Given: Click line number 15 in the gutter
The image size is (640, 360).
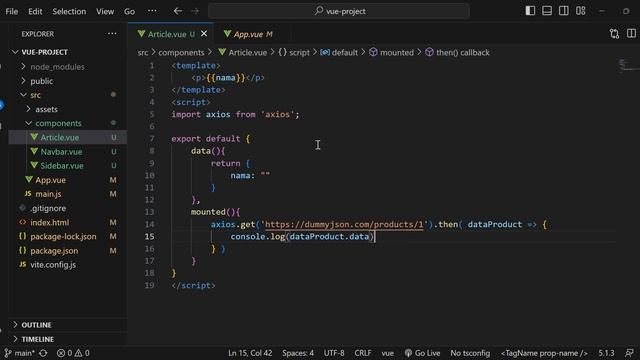Looking at the screenshot, I should [149, 237].
